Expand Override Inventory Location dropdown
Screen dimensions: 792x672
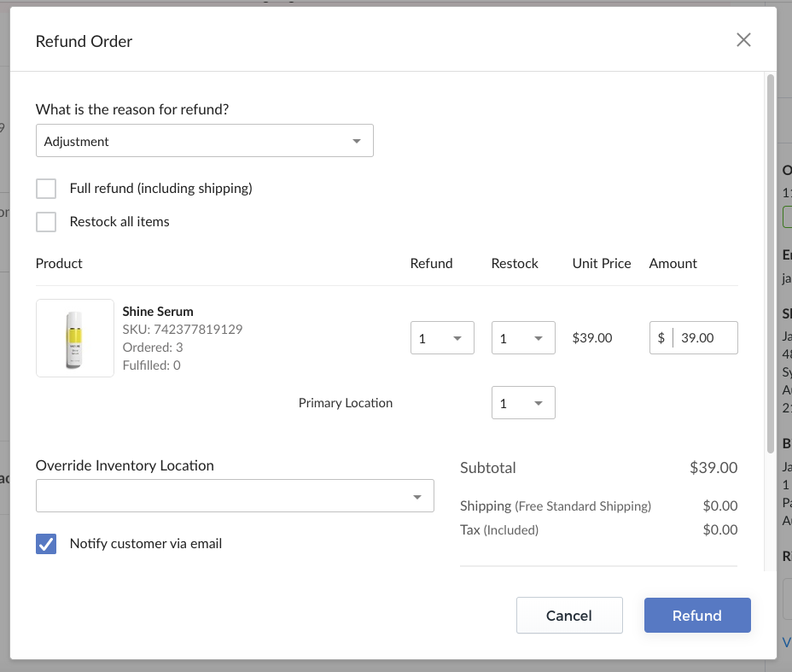(235, 495)
